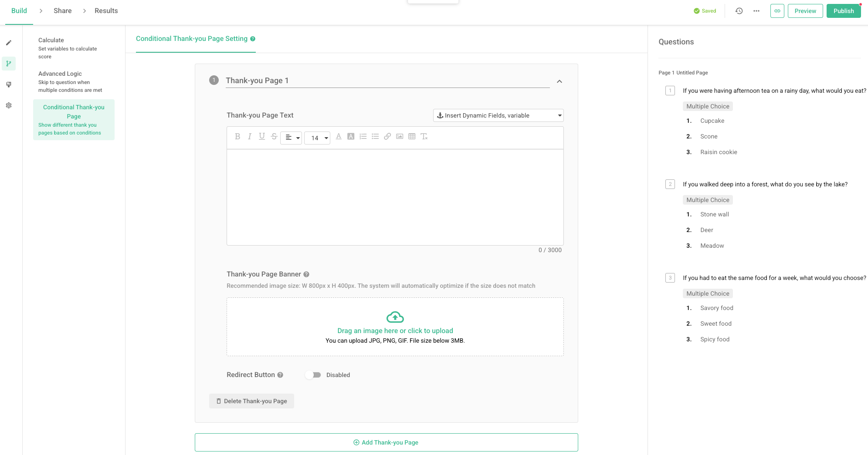Select the edit pencil tool in sidebar
The width and height of the screenshot is (868, 455).
[x=9, y=43]
